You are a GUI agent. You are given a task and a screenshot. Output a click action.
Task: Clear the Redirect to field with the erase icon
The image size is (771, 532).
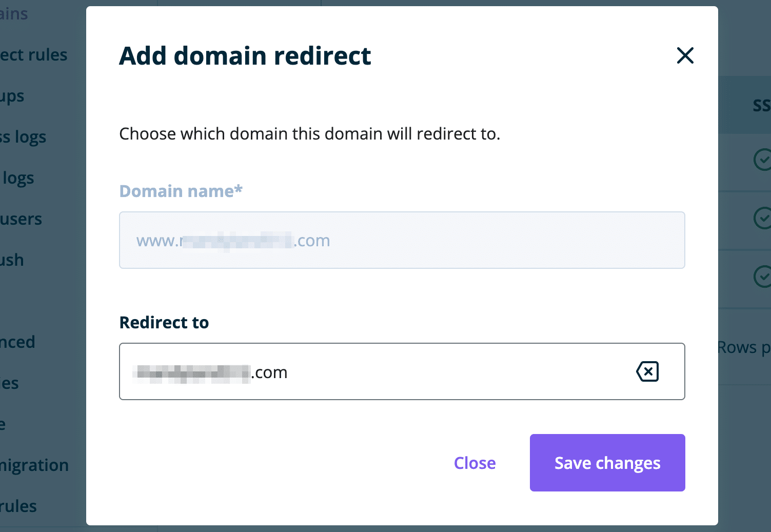point(647,371)
